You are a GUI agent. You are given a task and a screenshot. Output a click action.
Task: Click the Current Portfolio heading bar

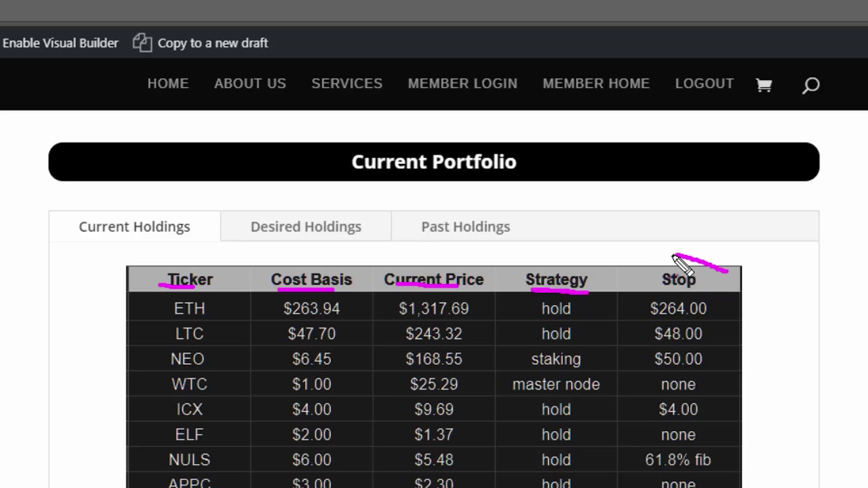point(434,161)
